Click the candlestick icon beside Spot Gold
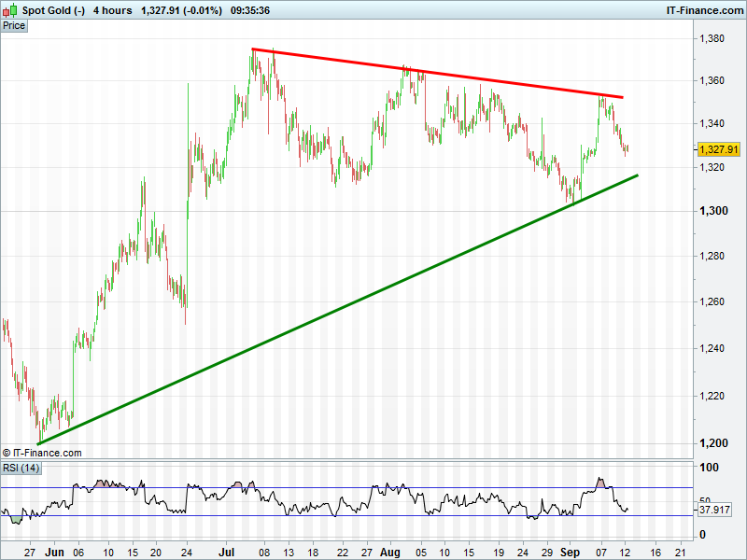Viewport: 747px width, 560px height. click(x=10, y=10)
